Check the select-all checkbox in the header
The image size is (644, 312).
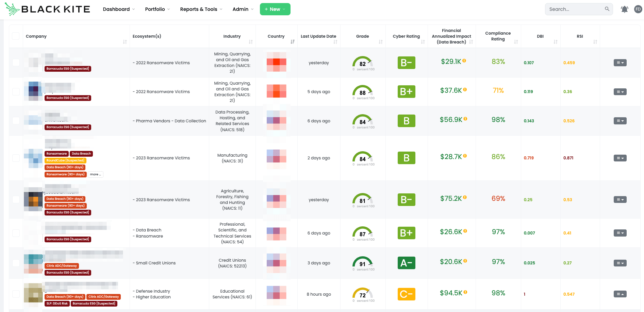pyautogui.click(x=16, y=35)
